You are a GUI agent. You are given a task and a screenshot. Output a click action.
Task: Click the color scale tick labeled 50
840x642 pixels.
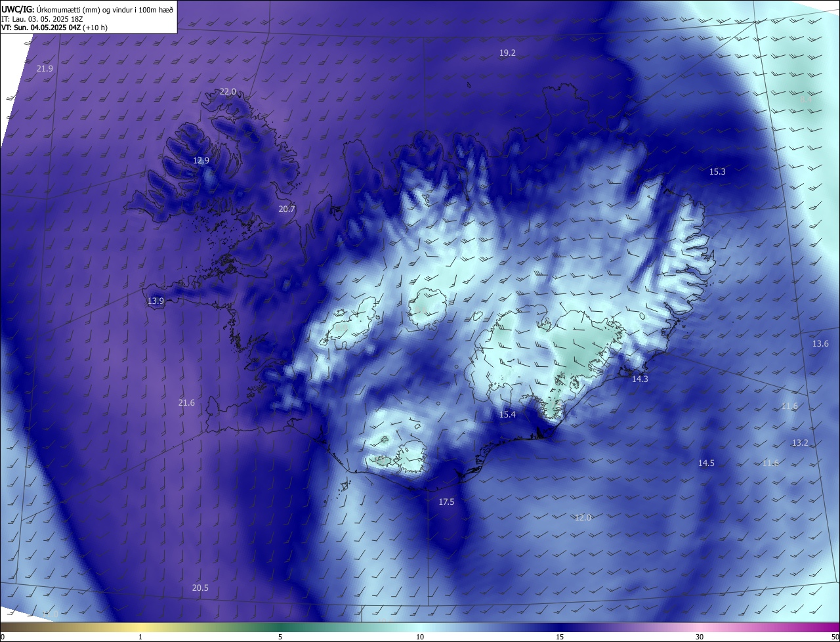click(835, 637)
